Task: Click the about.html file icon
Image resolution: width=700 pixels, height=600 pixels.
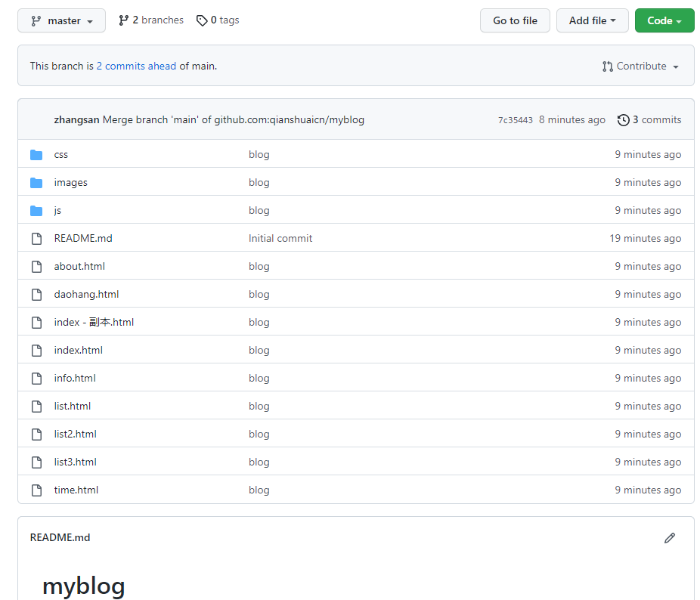Action: coord(36,267)
